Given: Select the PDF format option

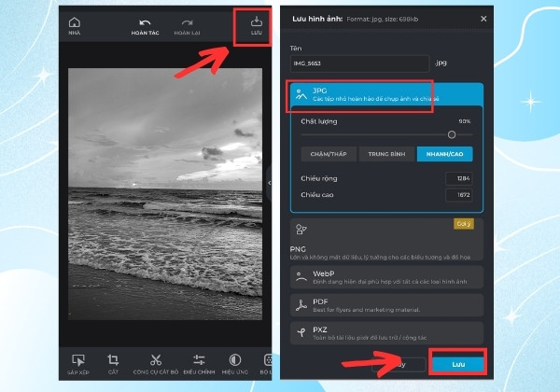Looking at the screenshot, I should pos(386,305).
